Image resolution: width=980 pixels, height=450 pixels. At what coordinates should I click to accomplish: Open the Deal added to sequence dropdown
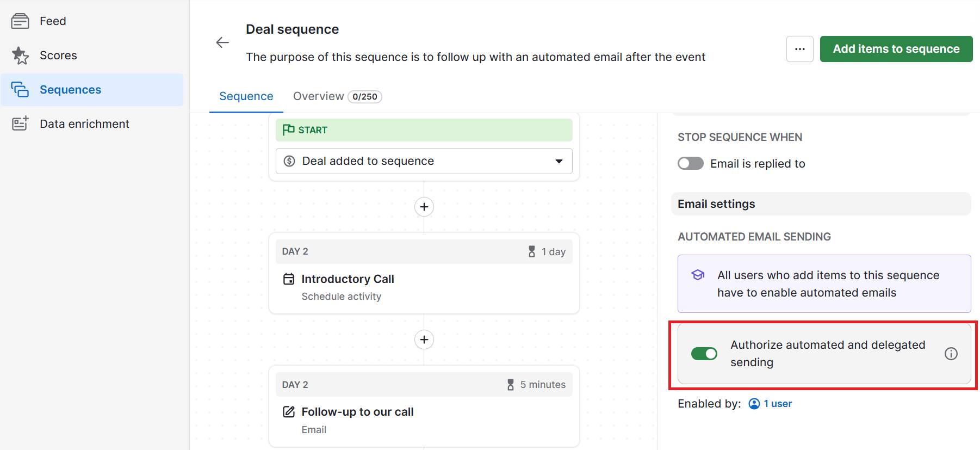[x=559, y=161]
